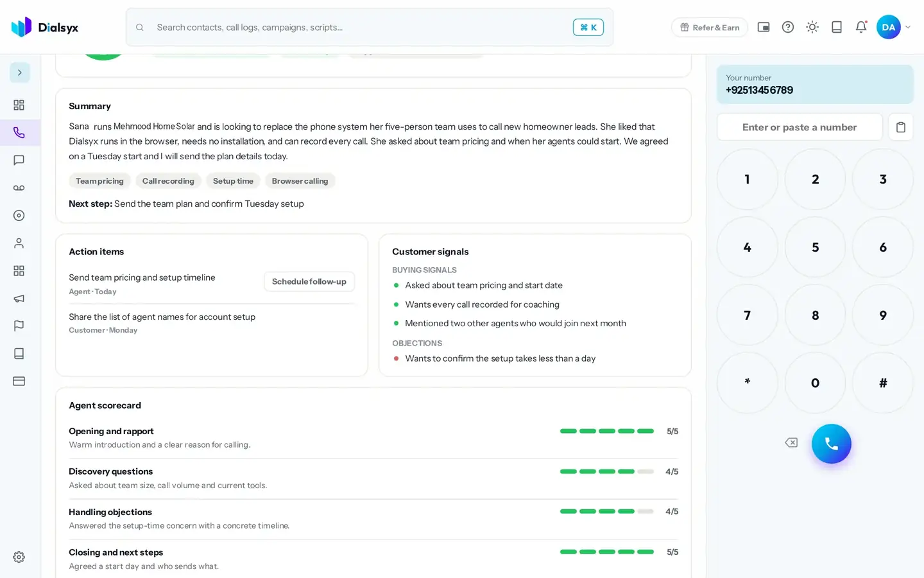This screenshot has height=578, width=924.
Task: Dial digit 1 on the keypad
Action: [748, 179]
